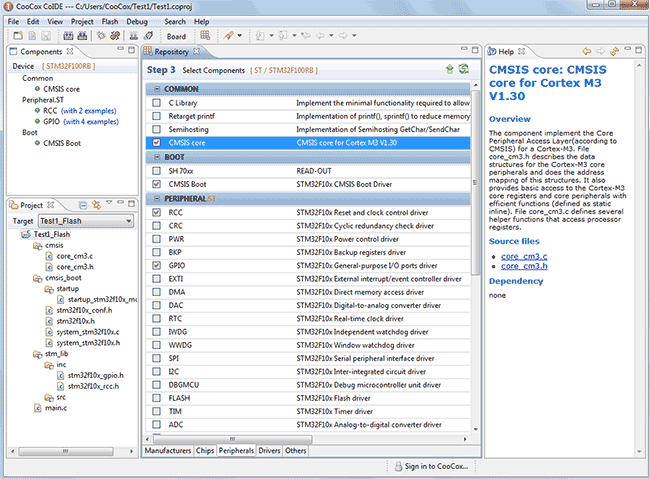Uncheck the CMSIS core checkbox
Viewport: 650px width, 479px height.
coord(156,143)
